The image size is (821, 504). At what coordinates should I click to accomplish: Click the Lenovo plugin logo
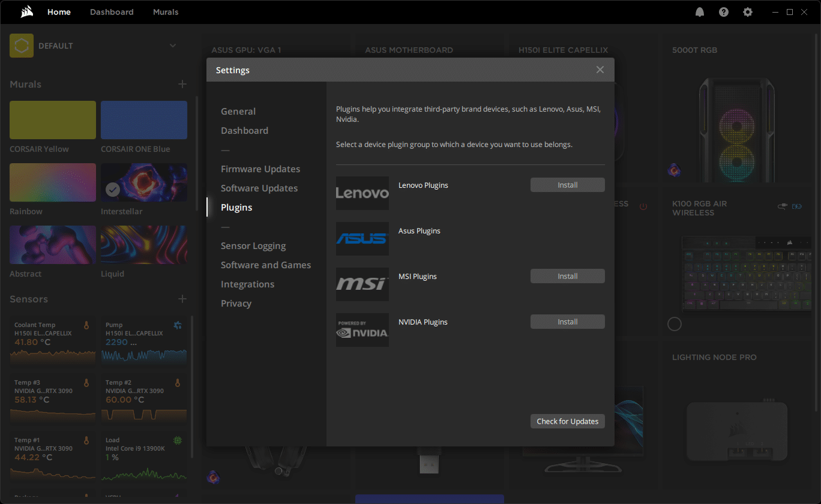(362, 193)
